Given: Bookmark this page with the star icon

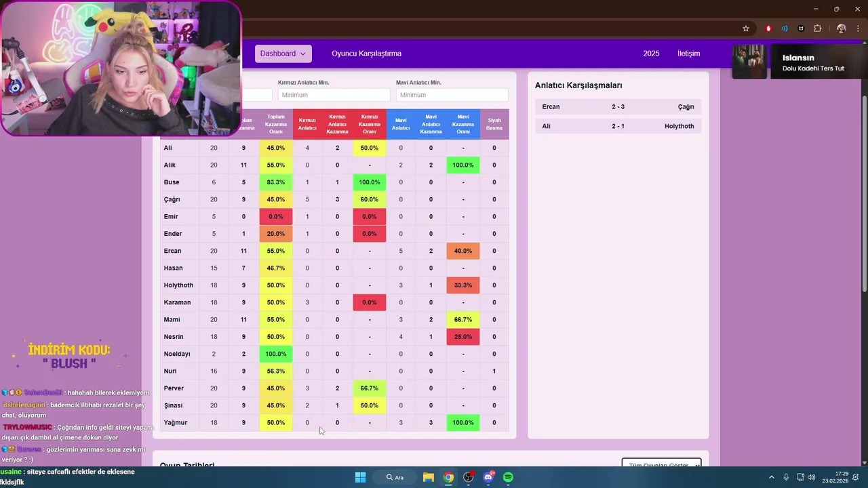Looking at the screenshot, I should point(746,28).
